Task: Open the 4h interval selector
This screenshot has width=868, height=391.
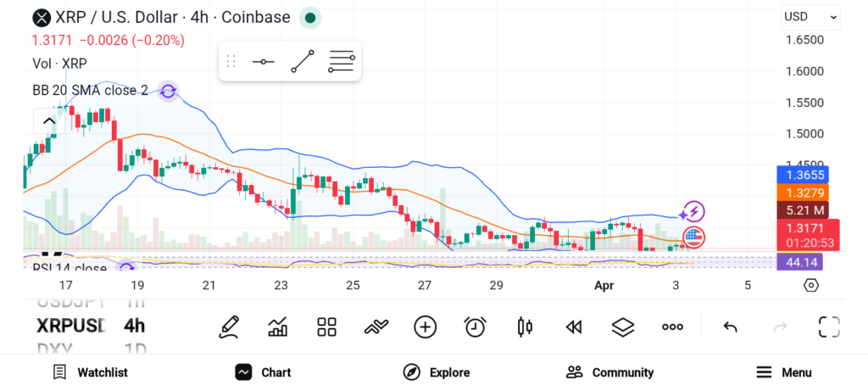Action: tap(134, 326)
